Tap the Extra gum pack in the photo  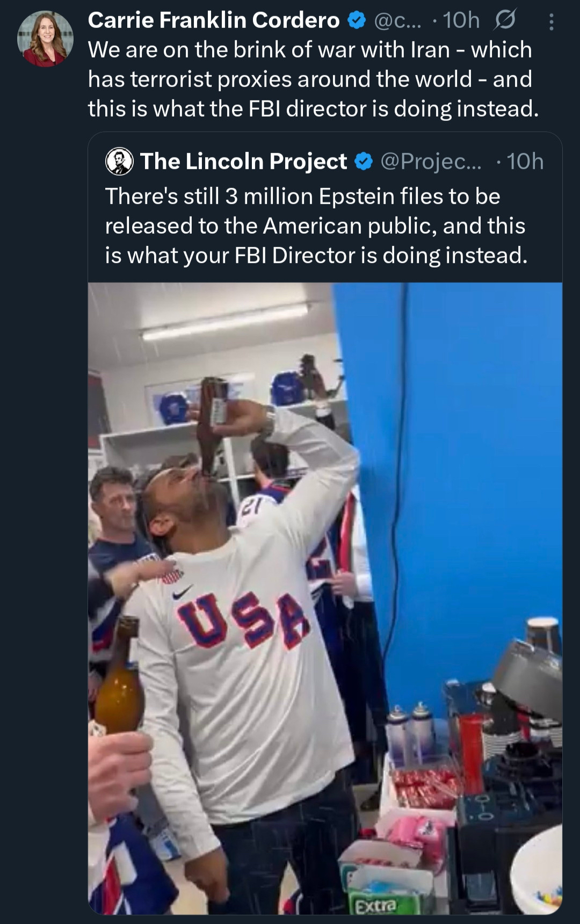(x=375, y=906)
